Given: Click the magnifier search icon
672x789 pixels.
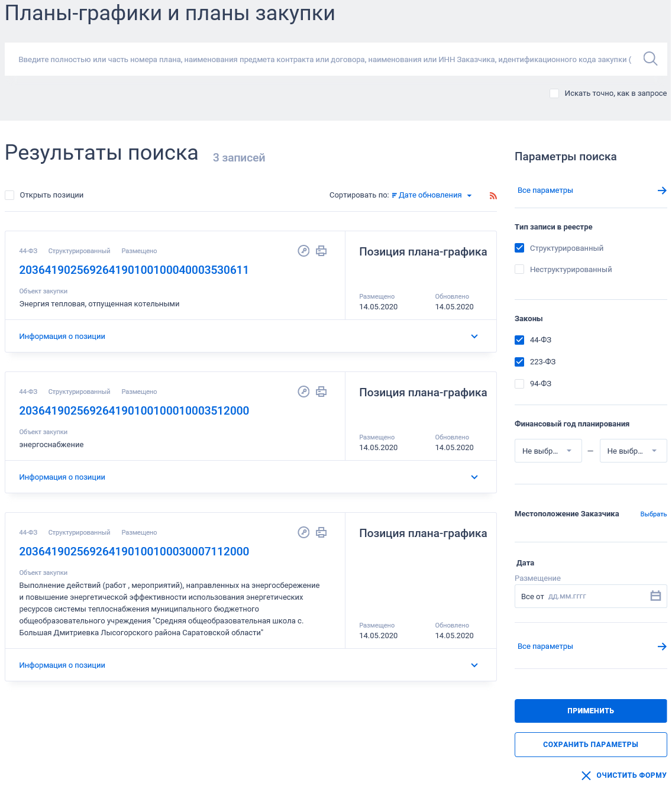Looking at the screenshot, I should tap(650, 59).
